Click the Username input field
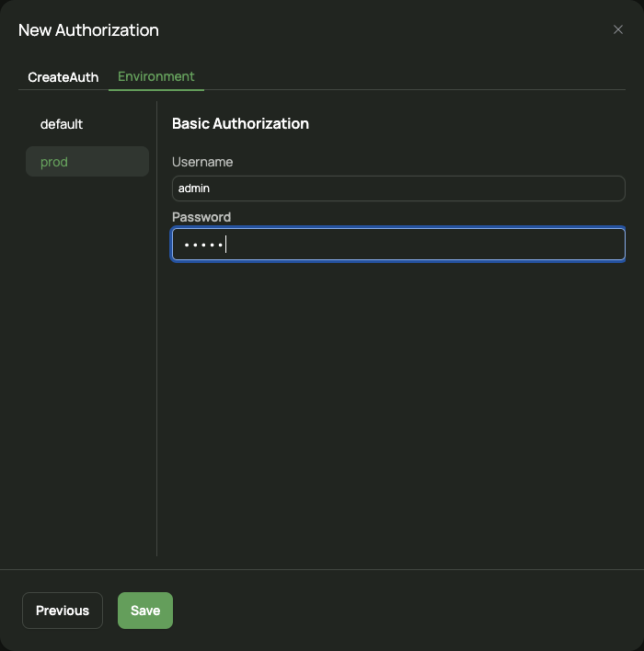 398,188
